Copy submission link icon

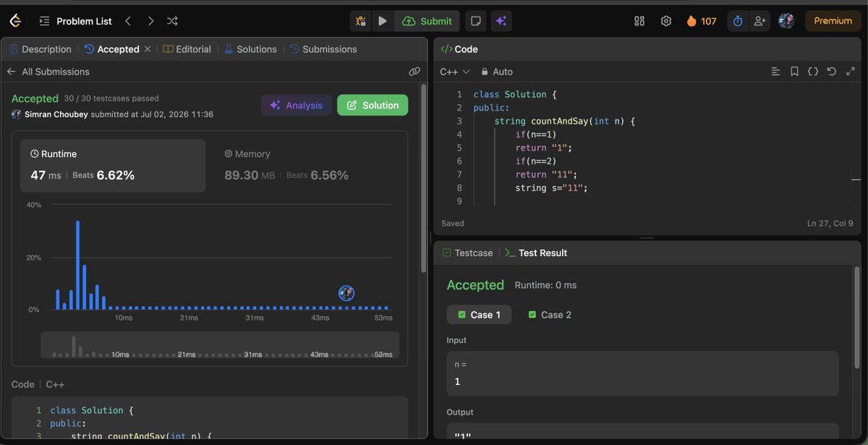[414, 72]
